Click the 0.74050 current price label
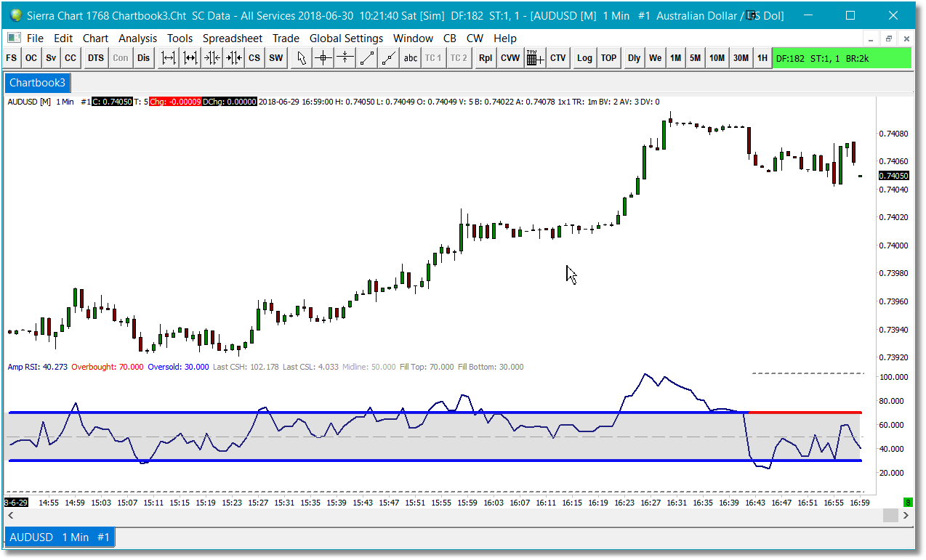The image size is (926, 560). [893, 176]
